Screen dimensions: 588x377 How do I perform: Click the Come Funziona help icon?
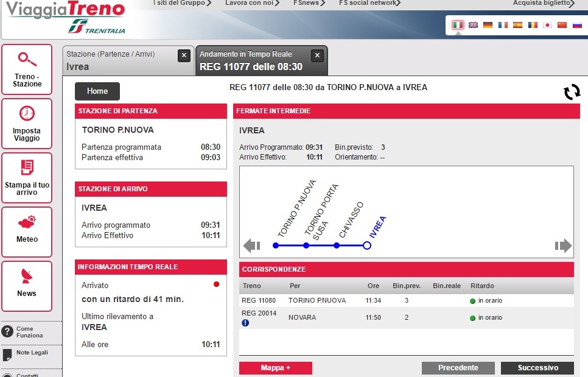tap(7, 331)
